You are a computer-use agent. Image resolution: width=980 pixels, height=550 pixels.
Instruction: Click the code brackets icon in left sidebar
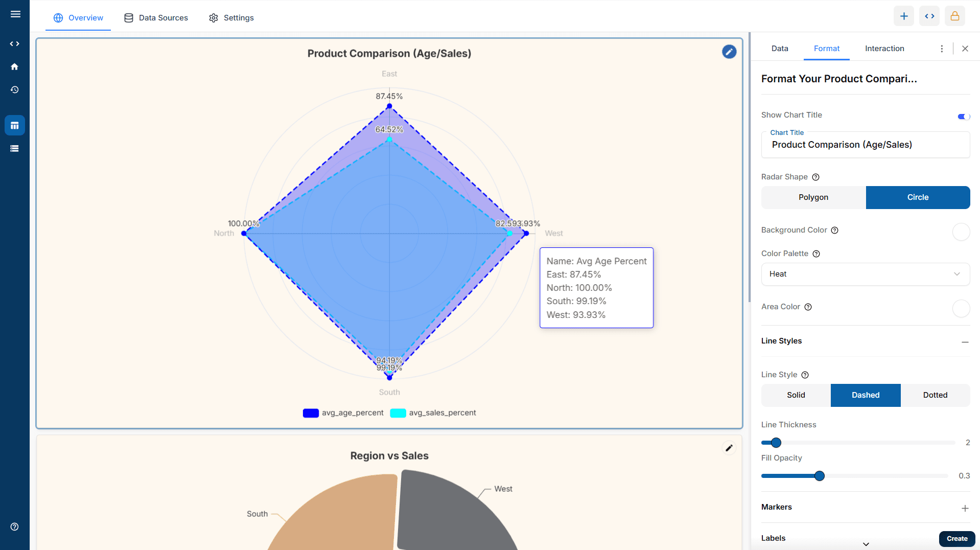(x=15, y=44)
